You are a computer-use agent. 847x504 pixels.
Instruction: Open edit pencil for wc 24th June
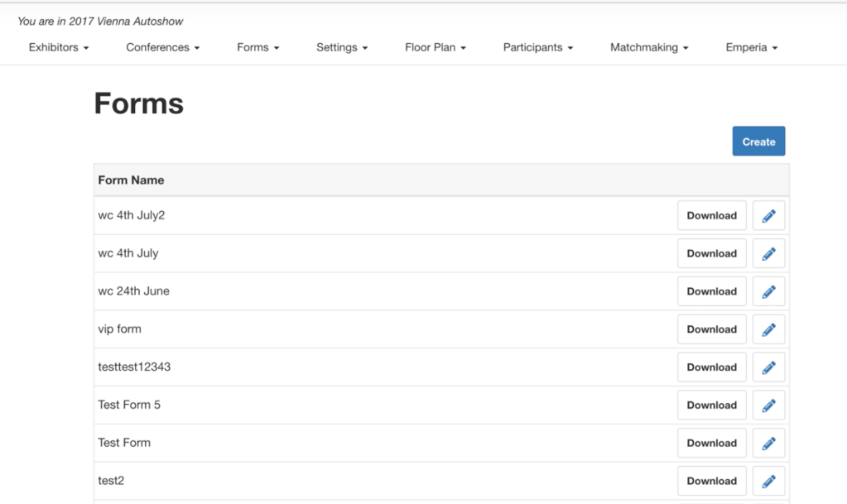click(768, 292)
